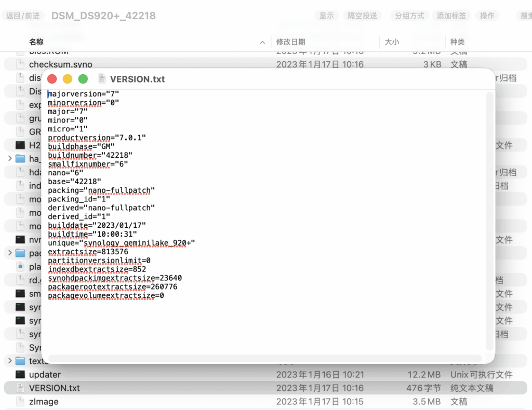The image size is (532, 410).
Task: Click the checksum.syno file icon
Action: [x=20, y=64]
